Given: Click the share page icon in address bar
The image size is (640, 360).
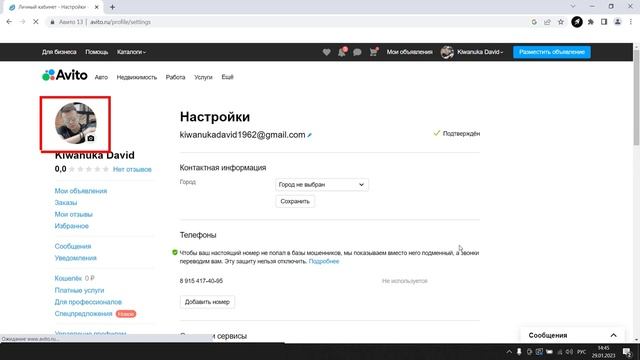Looking at the screenshot, I should tap(547, 22).
